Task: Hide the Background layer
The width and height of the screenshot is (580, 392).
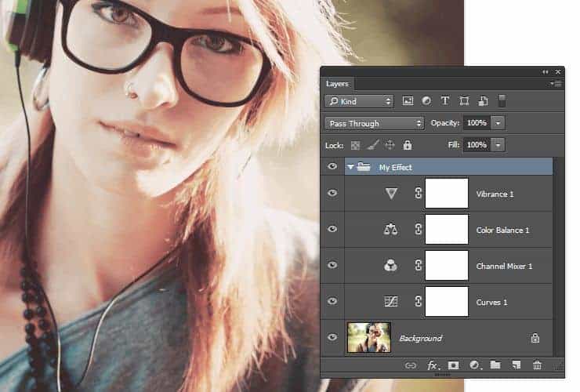Action: point(332,337)
